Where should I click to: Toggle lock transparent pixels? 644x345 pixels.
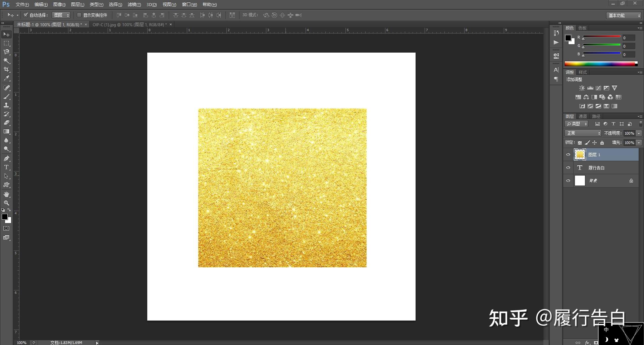pos(580,143)
